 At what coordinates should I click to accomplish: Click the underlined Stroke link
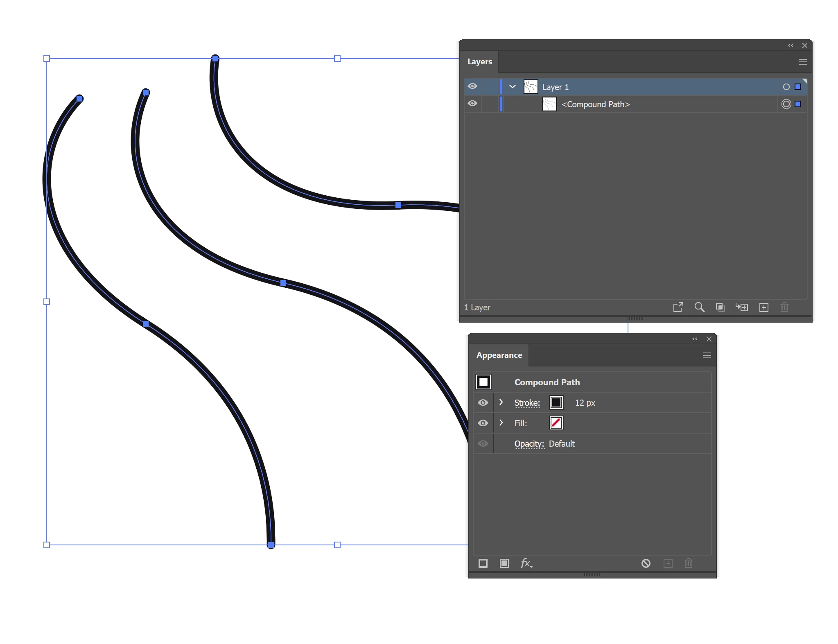coord(527,403)
